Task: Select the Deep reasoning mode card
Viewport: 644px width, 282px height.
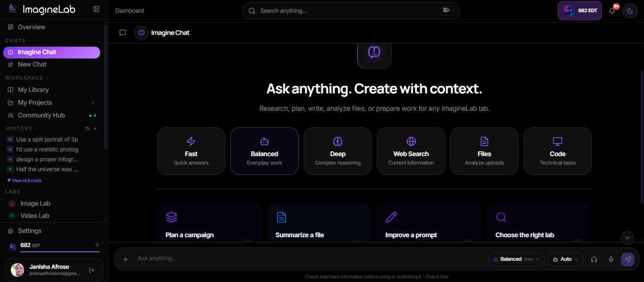Action: pos(338,151)
